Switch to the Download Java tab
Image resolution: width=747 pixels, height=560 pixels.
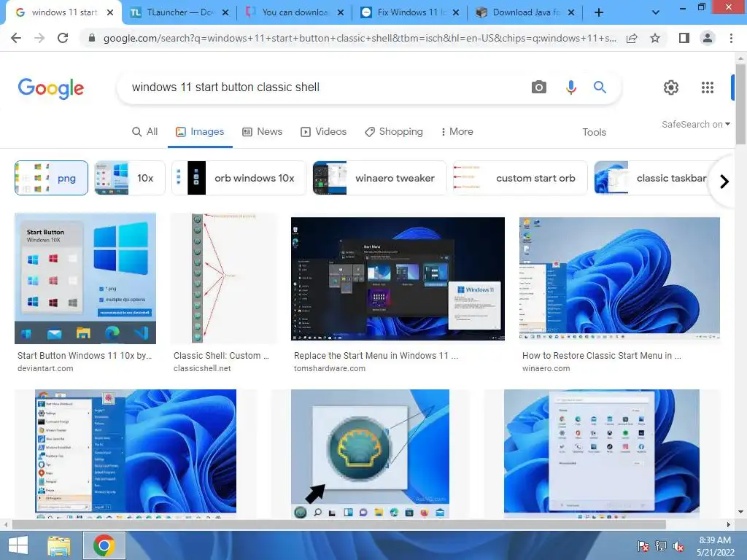click(x=527, y=12)
